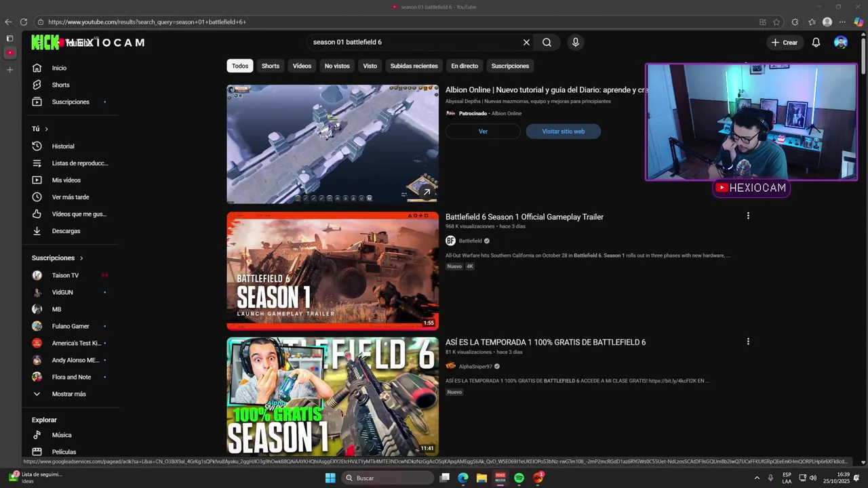This screenshot has width=868, height=488.
Task: Start voice search with microphone
Action: tap(576, 42)
